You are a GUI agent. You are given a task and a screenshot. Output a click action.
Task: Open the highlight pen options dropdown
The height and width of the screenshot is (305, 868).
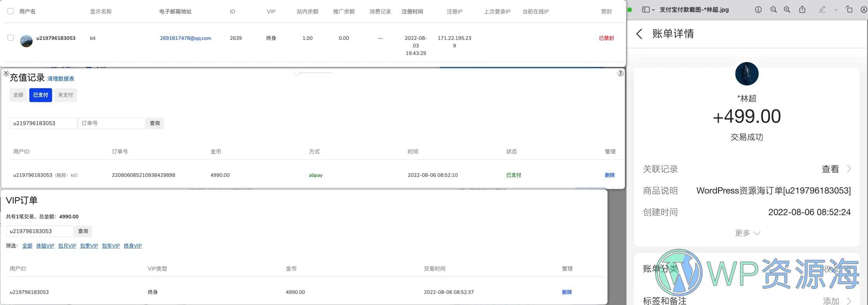836,10
